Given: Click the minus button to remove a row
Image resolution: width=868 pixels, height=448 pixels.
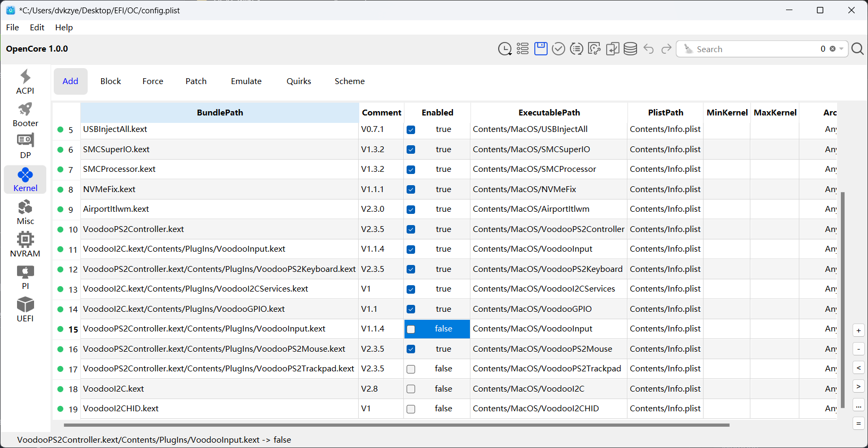Looking at the screenshot, I should (858, 349).
